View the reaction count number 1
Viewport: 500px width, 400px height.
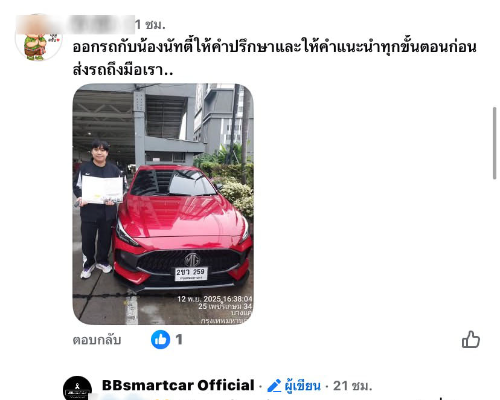[179, 340]
